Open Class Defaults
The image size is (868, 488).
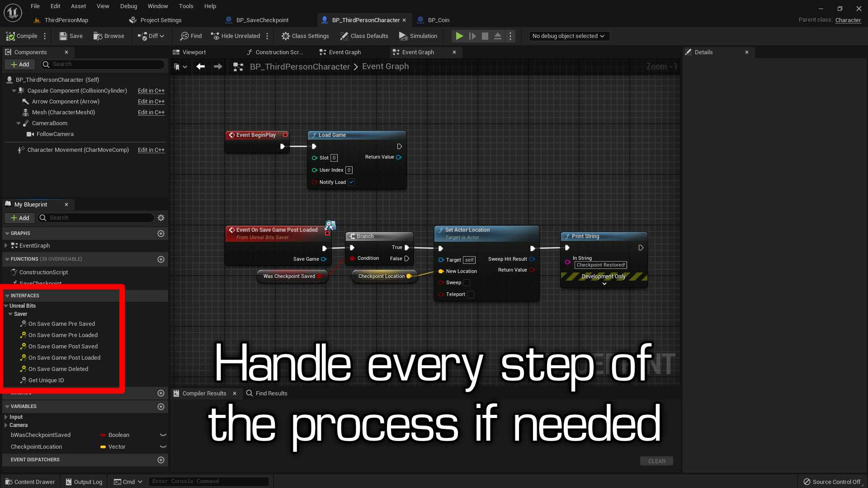click(364, 36)
